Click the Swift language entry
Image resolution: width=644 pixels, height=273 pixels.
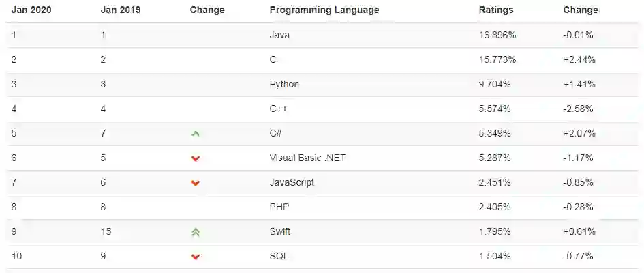pos(280,231)
